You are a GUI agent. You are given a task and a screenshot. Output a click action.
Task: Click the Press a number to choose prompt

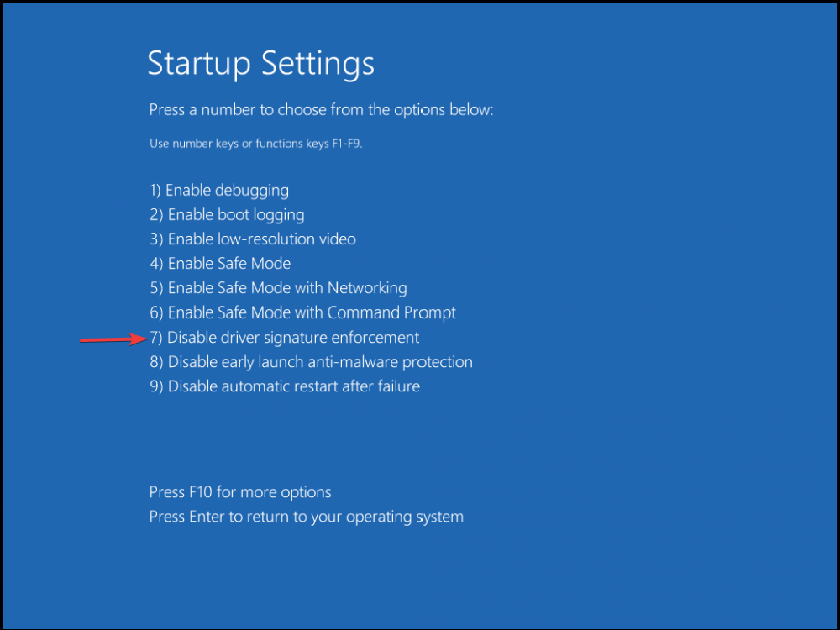click(x=322, y=110)
